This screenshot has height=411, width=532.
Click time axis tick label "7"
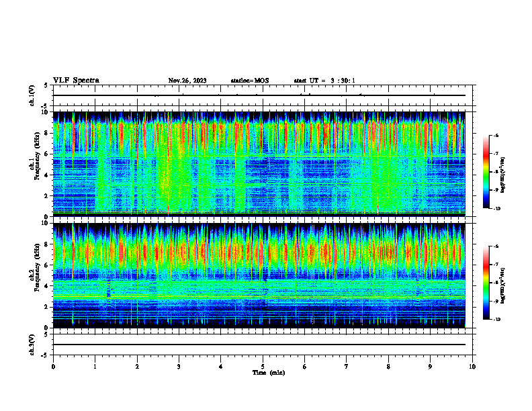coord(347,367)
